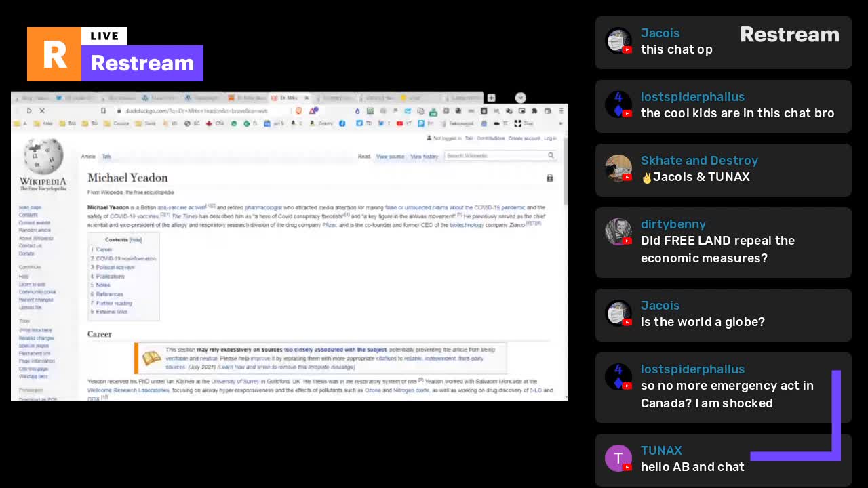Click message 'is the world a globe?'
868x488 pixels.
(703, 322)
